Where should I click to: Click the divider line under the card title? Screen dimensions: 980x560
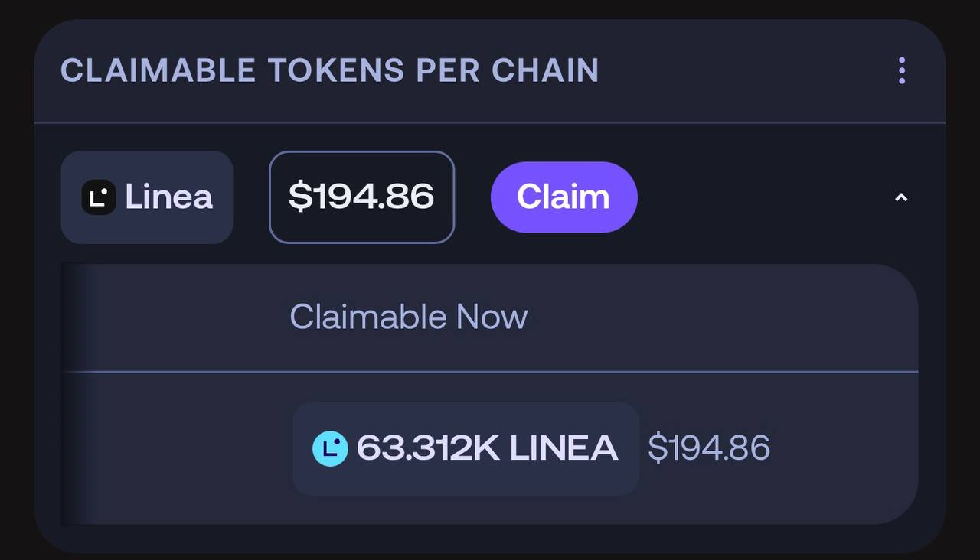[490, 122]
